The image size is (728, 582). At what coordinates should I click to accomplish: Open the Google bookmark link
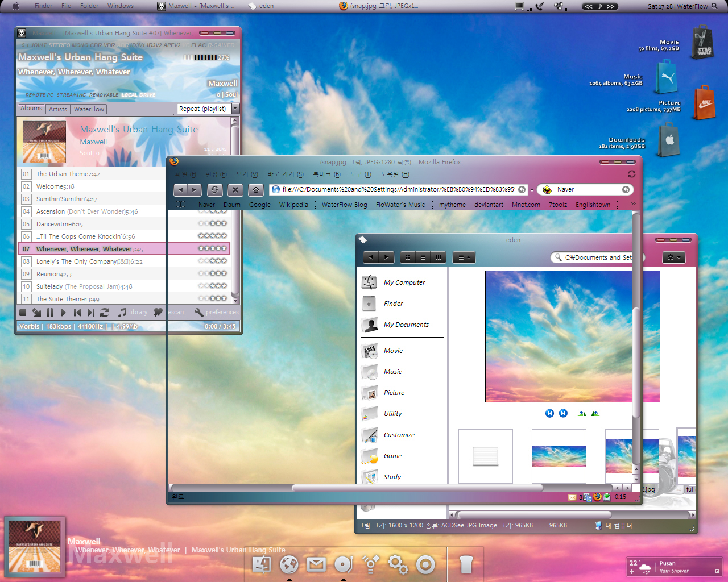click(x=260, y=205)
